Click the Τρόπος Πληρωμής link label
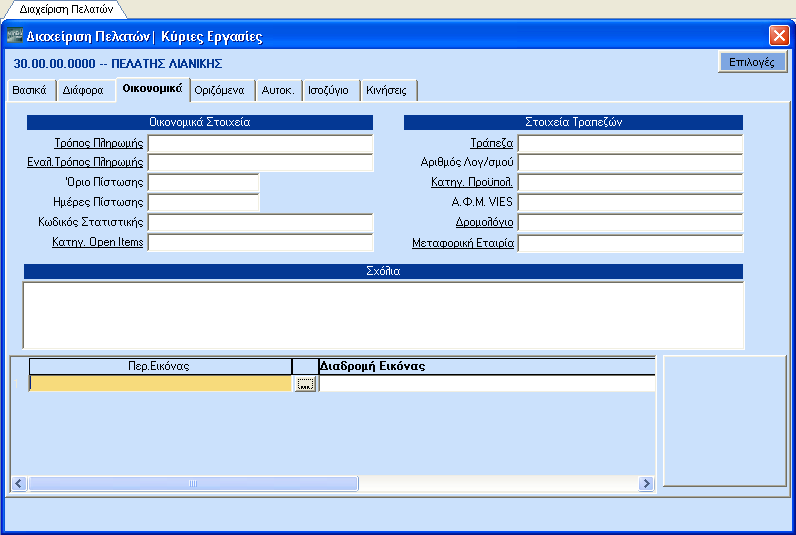 coord(98,143)
